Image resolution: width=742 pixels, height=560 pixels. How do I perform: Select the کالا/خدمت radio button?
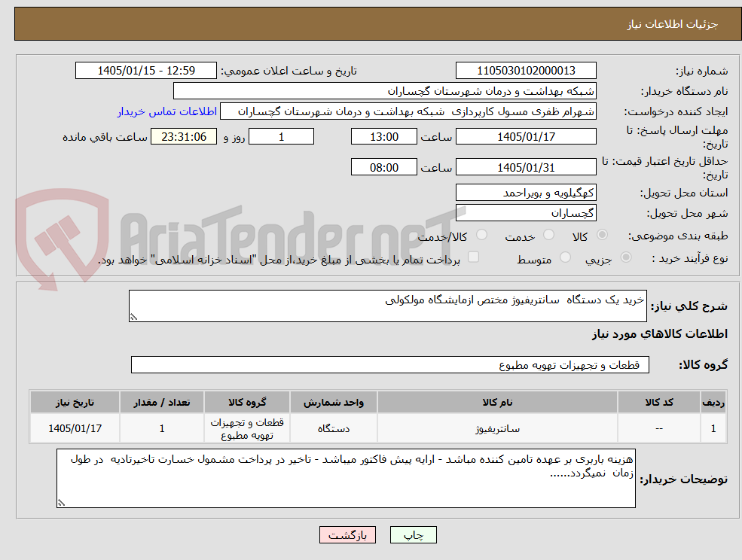coord(481,235)
